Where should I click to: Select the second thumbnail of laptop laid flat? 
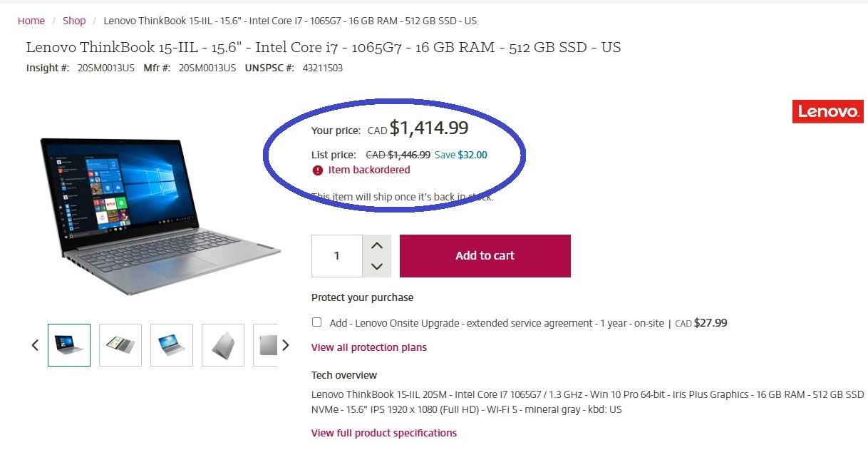coord(120,345)
